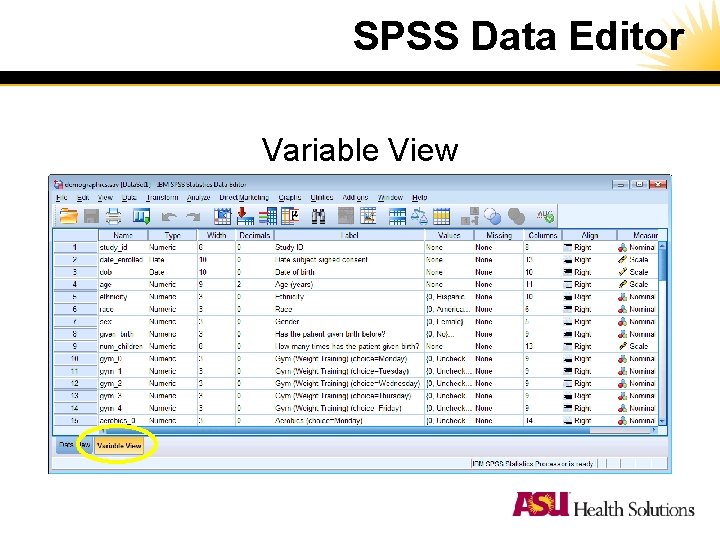
Task: Click the gym_4 name cell
Action: pos(123,408)
